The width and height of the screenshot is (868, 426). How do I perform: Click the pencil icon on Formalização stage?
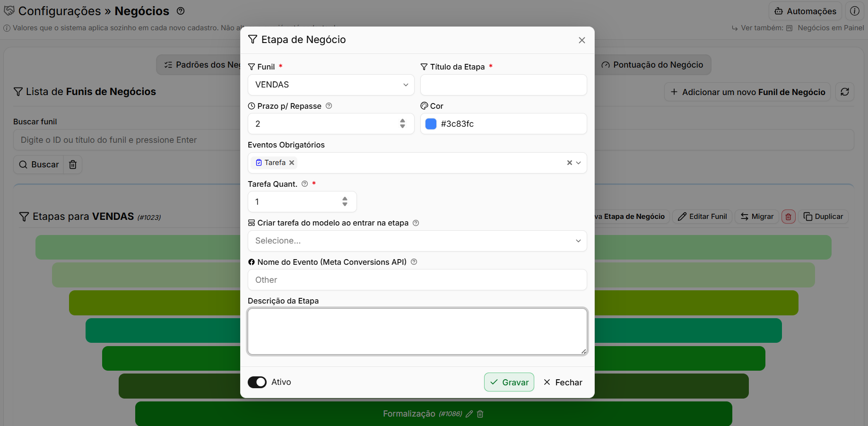tap(469, 414)
